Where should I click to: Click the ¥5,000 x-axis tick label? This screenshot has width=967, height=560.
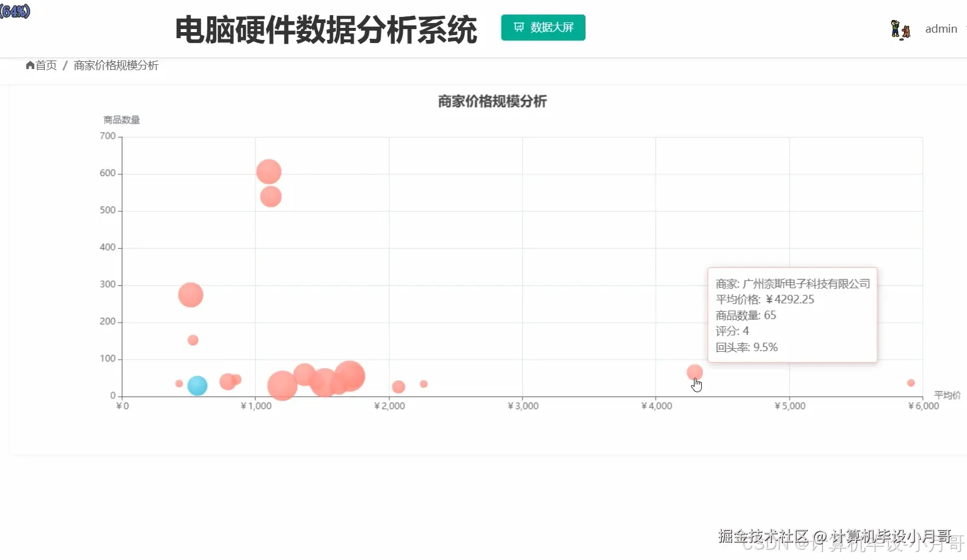tap(790, 406)
